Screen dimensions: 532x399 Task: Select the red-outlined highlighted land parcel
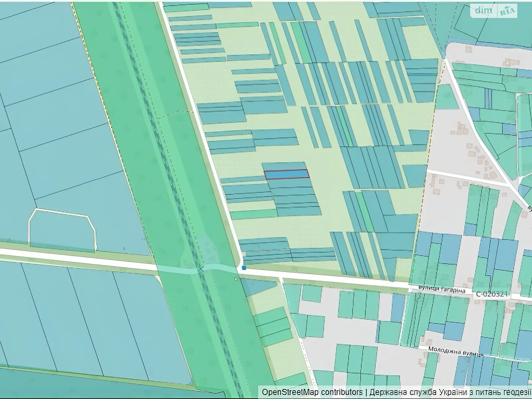[x=286, y=174]
